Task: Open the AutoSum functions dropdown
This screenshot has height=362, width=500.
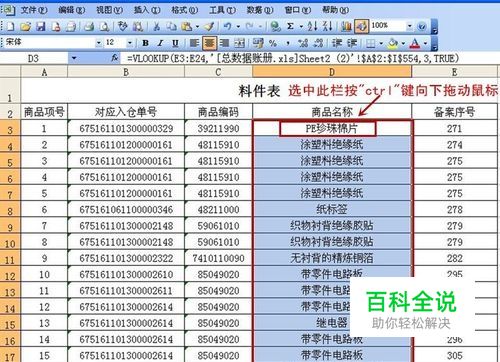Action: click(301, 26)
